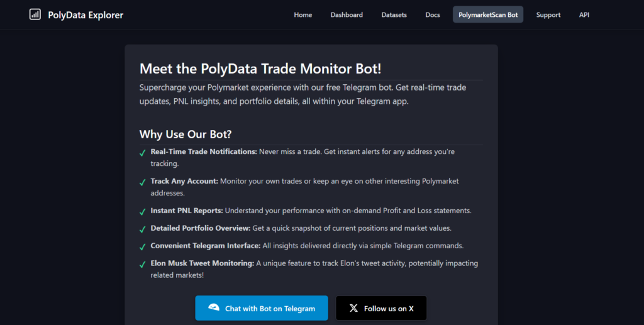The image size is (644, 325).
Task: Click the checkmark beside Convenient Telegram Interface
Action: pos(143,248)
